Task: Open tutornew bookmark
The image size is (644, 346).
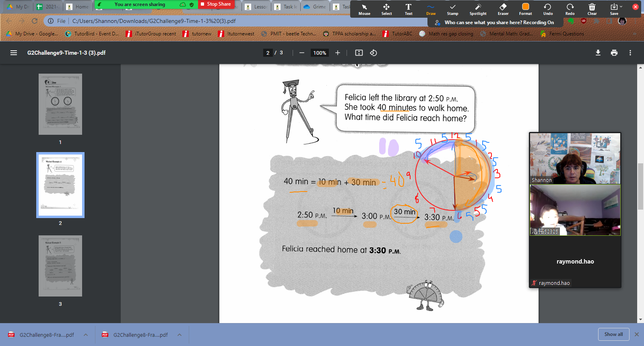Action: click(x=197, y=34)
